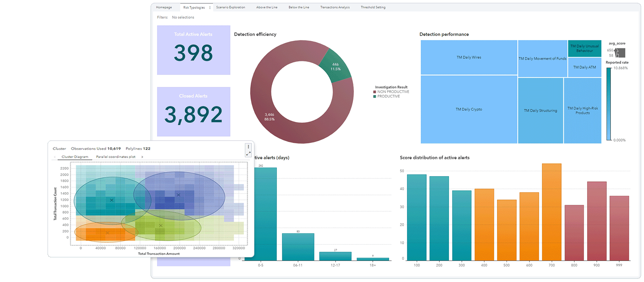Select the non-productive 3,446 donut slice
644x282 pixels.
269,117
